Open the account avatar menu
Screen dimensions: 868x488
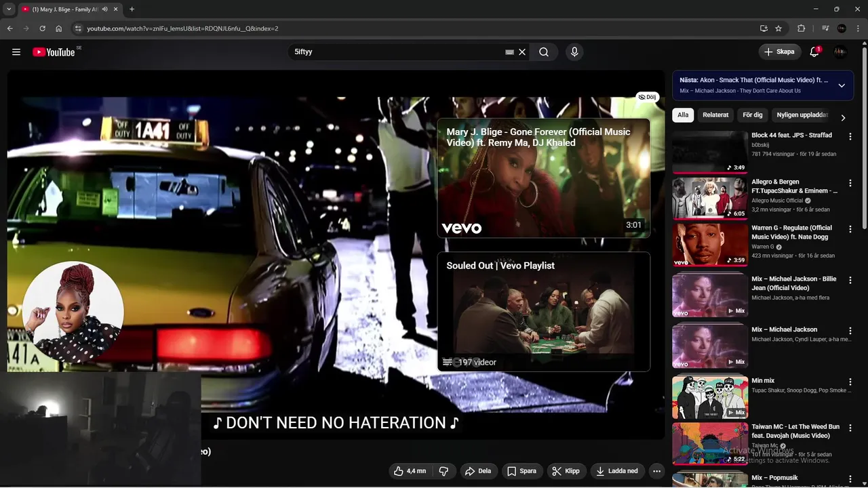coord(840,52)
